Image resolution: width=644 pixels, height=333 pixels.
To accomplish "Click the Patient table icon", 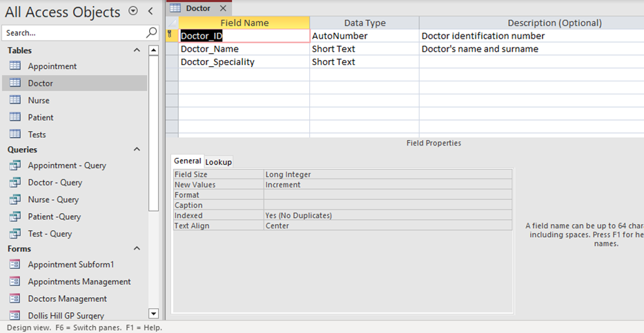I will tap(14, 117).
